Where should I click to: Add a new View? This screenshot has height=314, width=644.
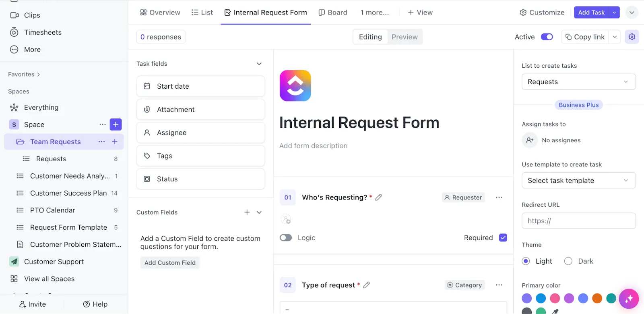click(420, 12)
